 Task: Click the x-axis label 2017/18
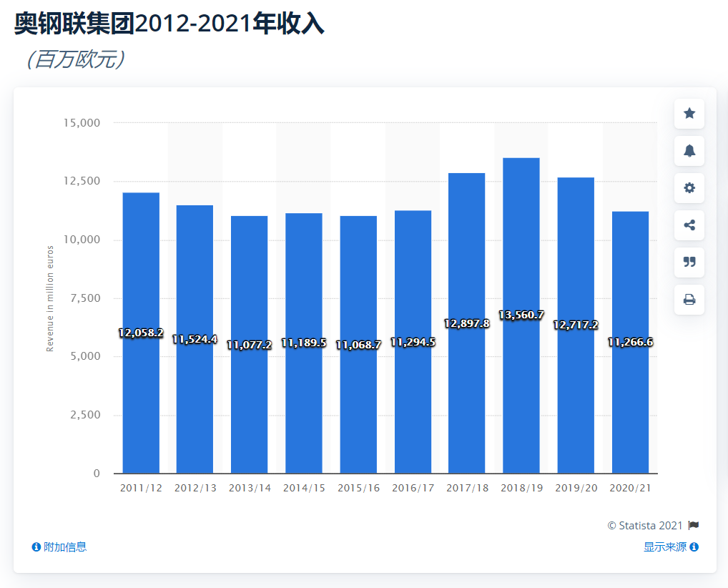468,488
